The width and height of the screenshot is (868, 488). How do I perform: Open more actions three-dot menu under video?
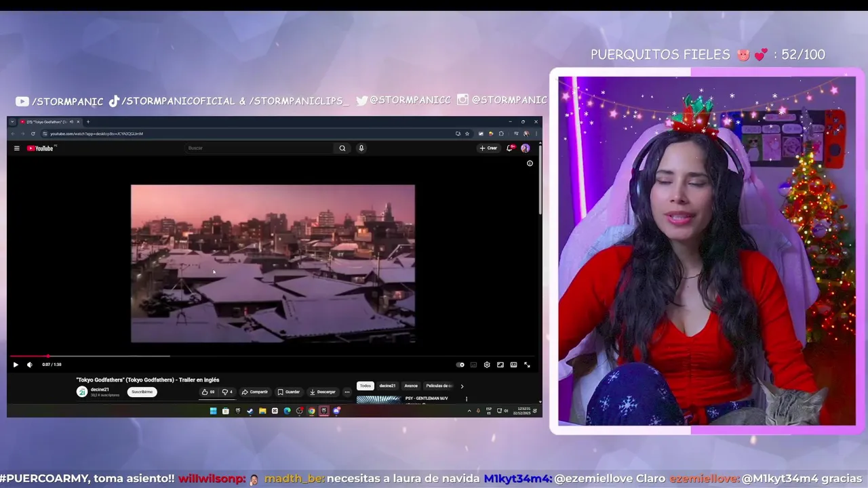347,392
